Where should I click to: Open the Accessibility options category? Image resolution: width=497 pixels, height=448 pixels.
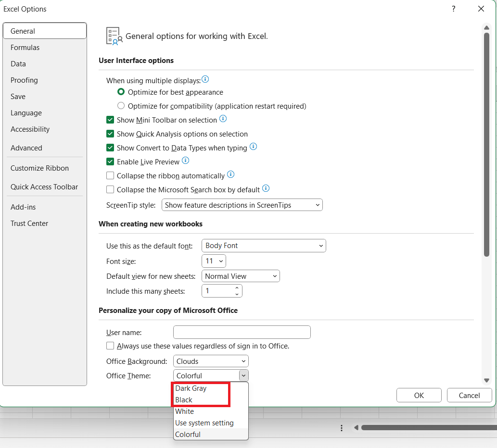pyautogui.click(x=45, y=129)
